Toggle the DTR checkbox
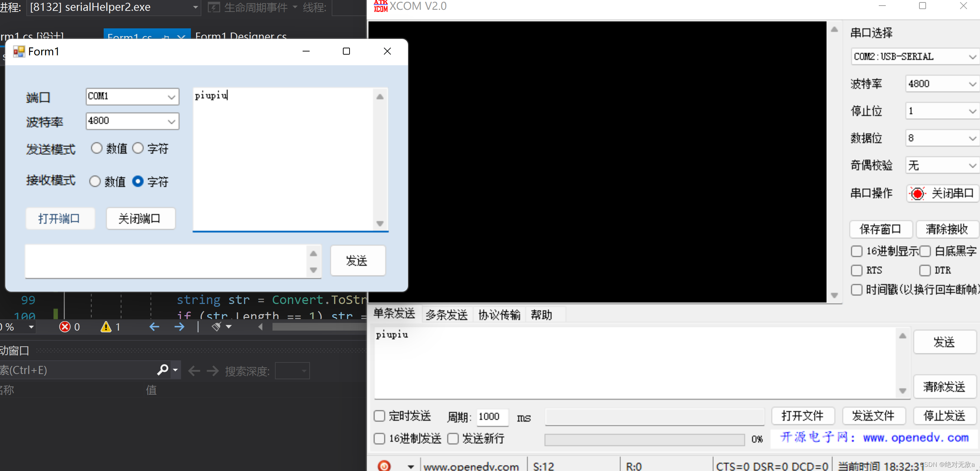Viewport: 980px width, 471px height. 925,270
